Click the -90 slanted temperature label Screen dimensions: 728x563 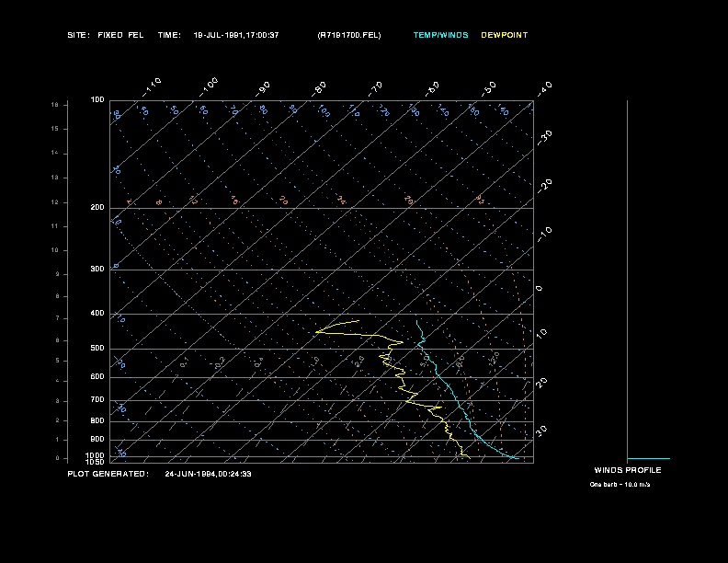(262, 89)
